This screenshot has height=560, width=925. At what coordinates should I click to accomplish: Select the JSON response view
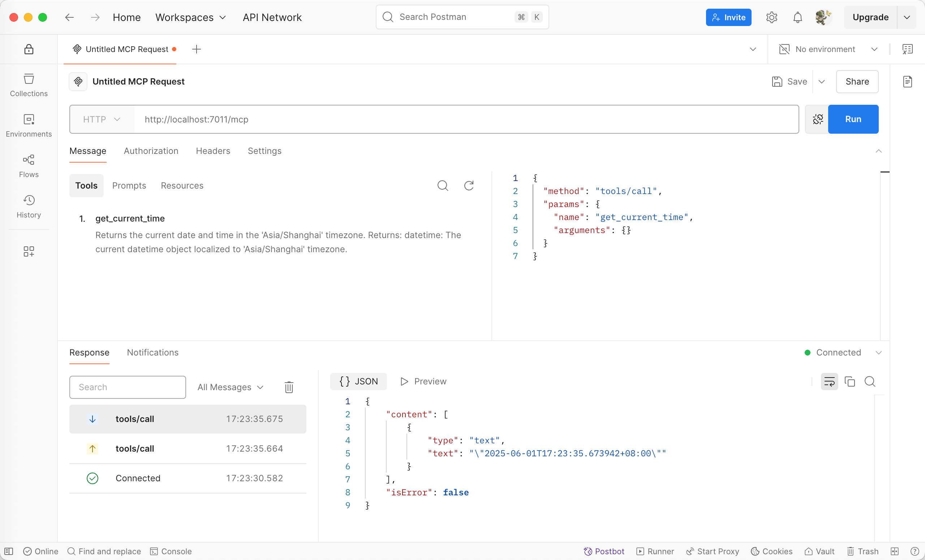click(358, 381)
